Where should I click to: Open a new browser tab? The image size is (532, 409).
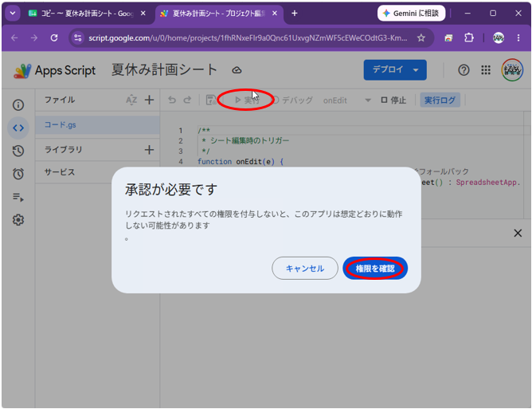pos(295,14)
